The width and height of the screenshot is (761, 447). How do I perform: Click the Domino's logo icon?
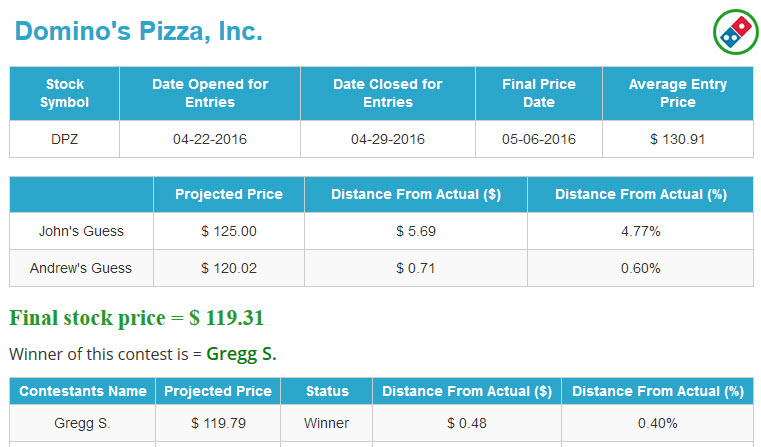tap(736, 32)
